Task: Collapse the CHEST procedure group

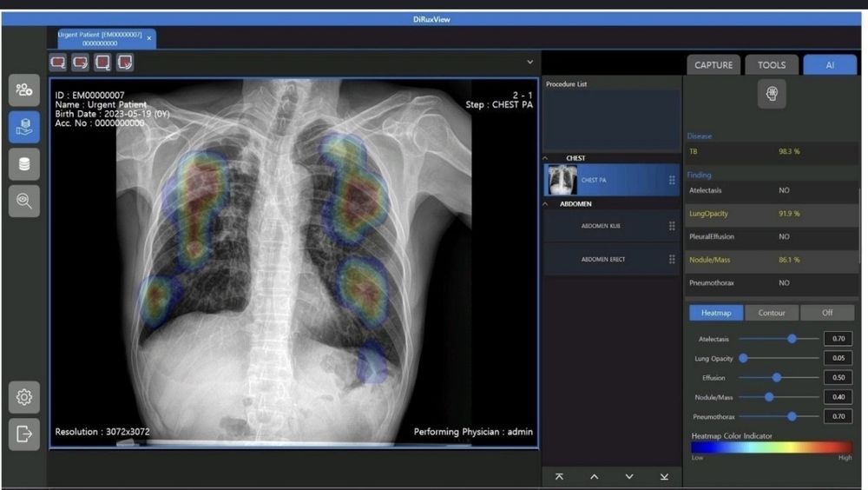Action: coord(545,158)
